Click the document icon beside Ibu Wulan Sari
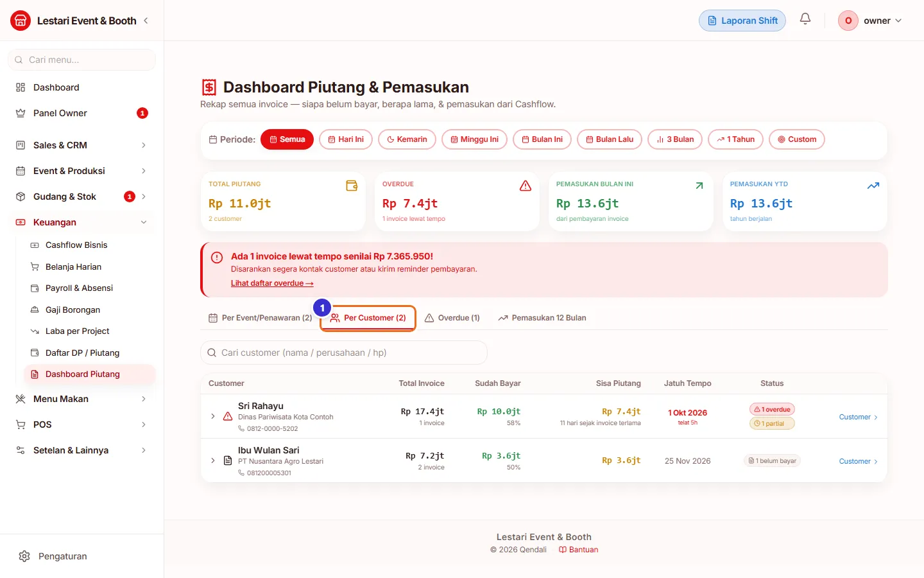Image resolution: width=924 pixels, height=578 pixels. (x=228, y=460)
